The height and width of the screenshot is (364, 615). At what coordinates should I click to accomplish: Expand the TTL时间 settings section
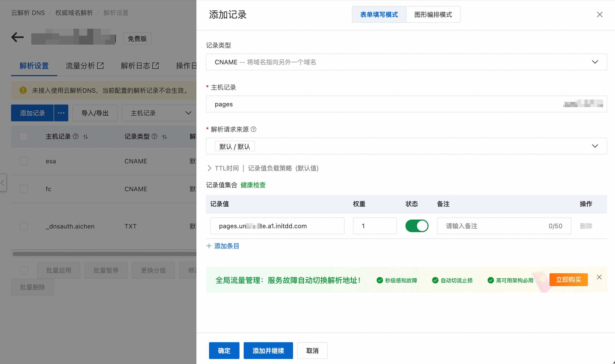point(209,168)
